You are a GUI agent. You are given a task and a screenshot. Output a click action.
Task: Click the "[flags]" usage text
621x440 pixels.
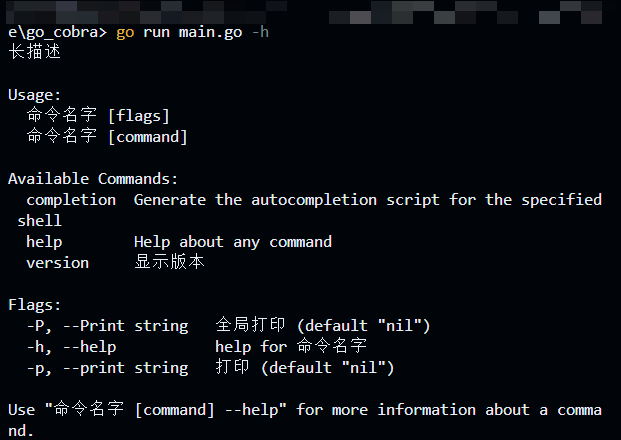point(138,115)
